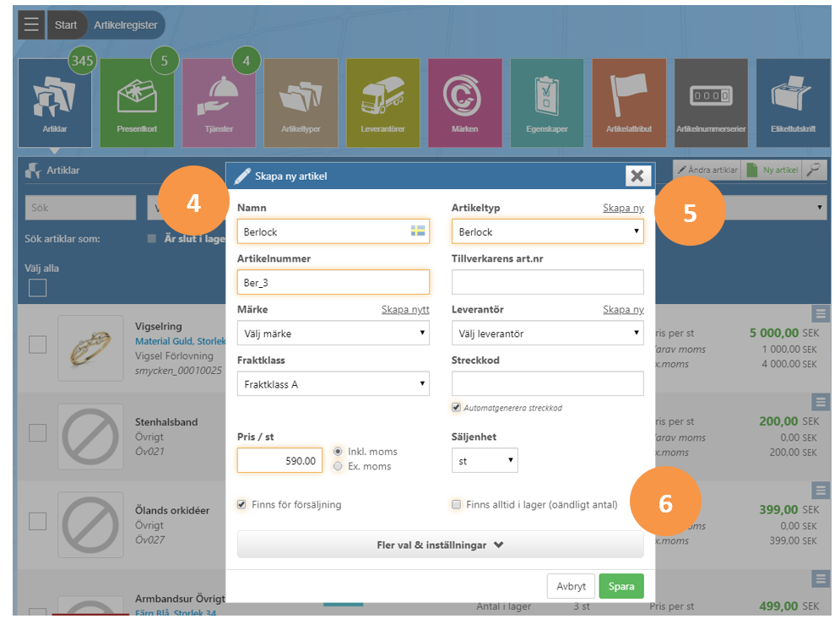Close the Skapa ny artikel dialog

click(x=637, y=176)
